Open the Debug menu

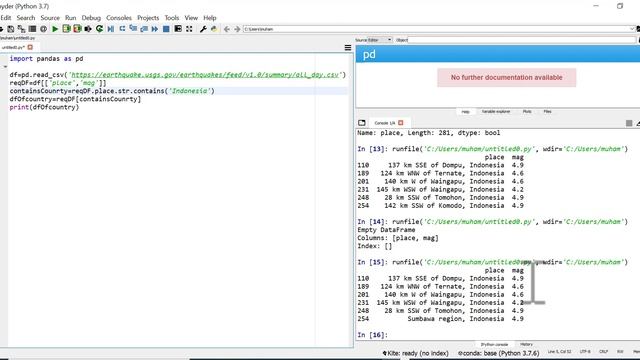(91, 18)
